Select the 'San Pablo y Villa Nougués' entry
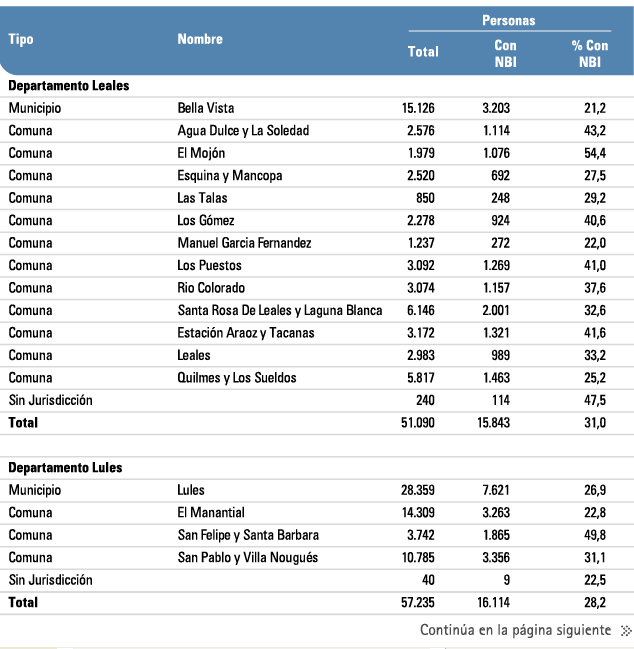Image resolution: width=634 pixels, height=649 pixels. pos(247,558)
